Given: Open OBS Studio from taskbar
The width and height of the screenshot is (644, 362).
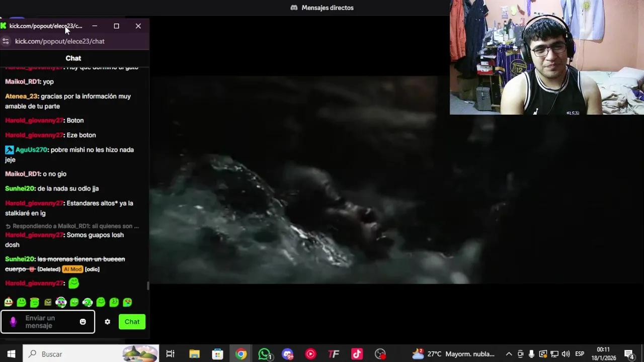Looking at the screenshot, I should coord(380,354).
